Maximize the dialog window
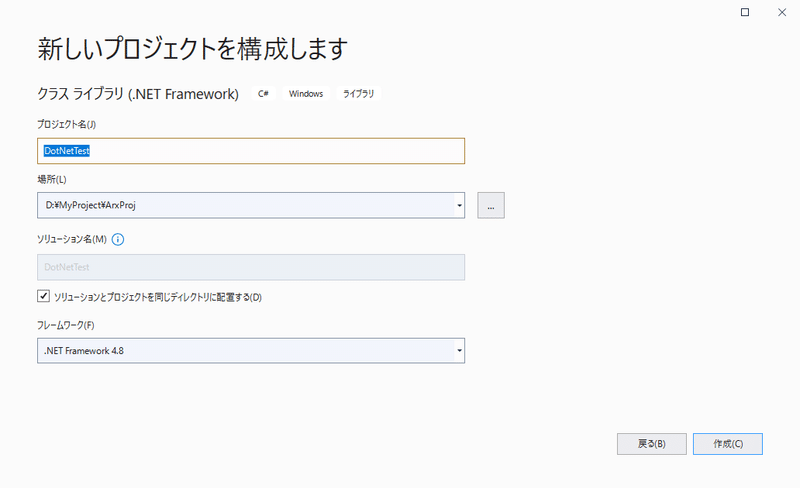This screenshot has height=488, width=800. (745, 12)
